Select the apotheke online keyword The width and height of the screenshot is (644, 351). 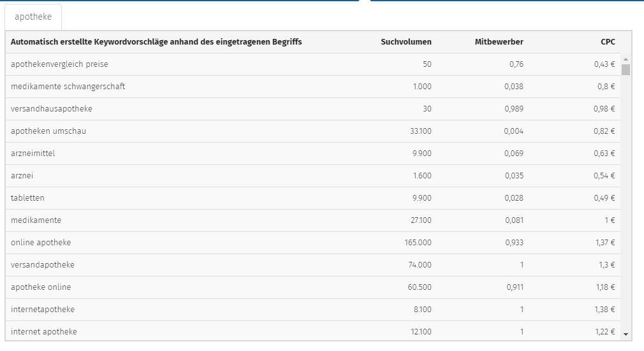41,287
